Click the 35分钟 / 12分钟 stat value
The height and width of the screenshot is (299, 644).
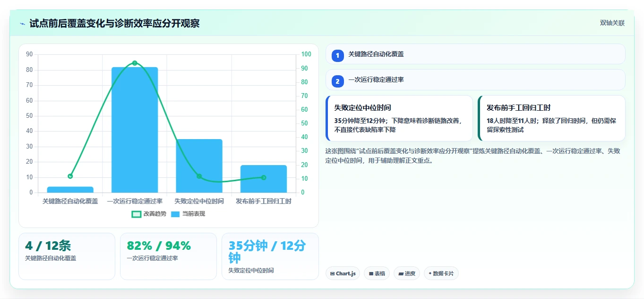267,252
